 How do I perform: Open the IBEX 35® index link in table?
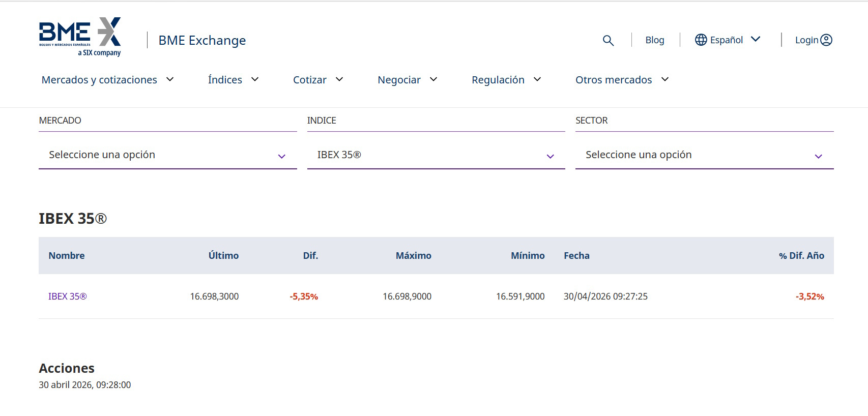coord(67,296)
